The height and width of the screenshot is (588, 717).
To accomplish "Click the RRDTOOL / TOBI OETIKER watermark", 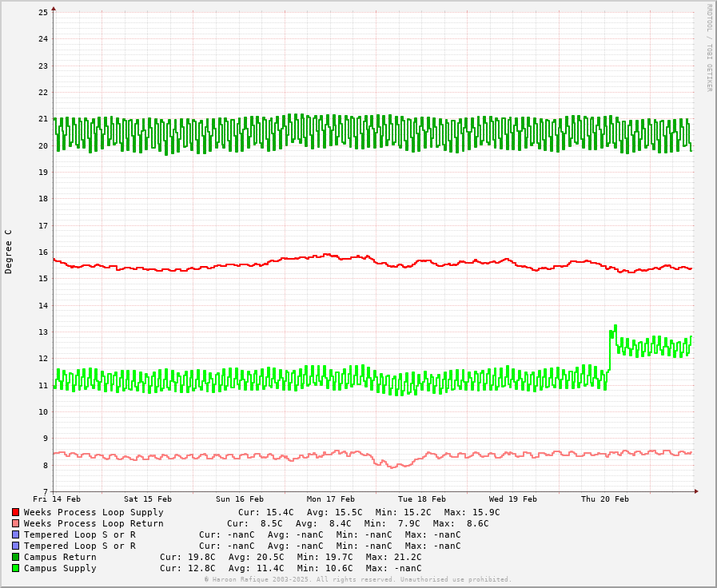I will pyautogui.click(x=708, y=47).
